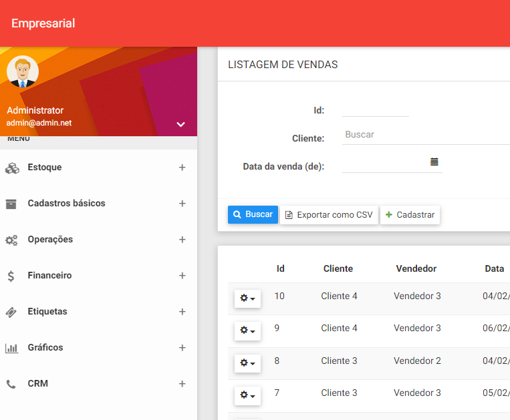Click Cliente 4 in sale row 10

point(339,296)
